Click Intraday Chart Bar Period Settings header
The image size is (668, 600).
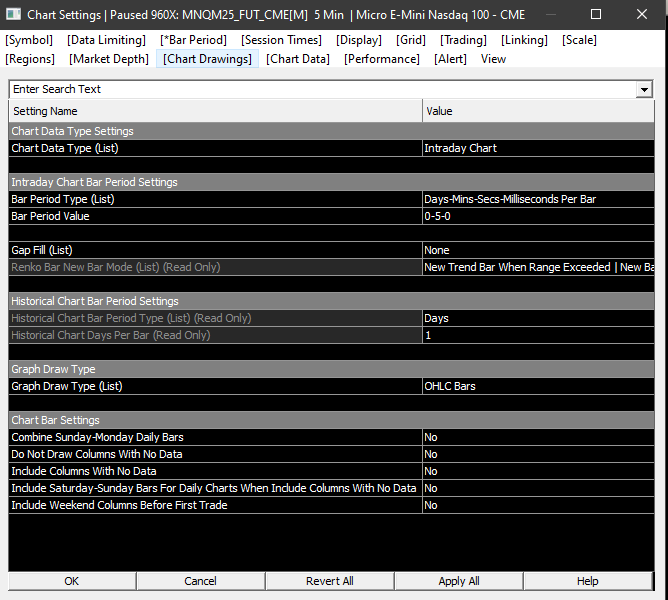click(x=331, y=182)
